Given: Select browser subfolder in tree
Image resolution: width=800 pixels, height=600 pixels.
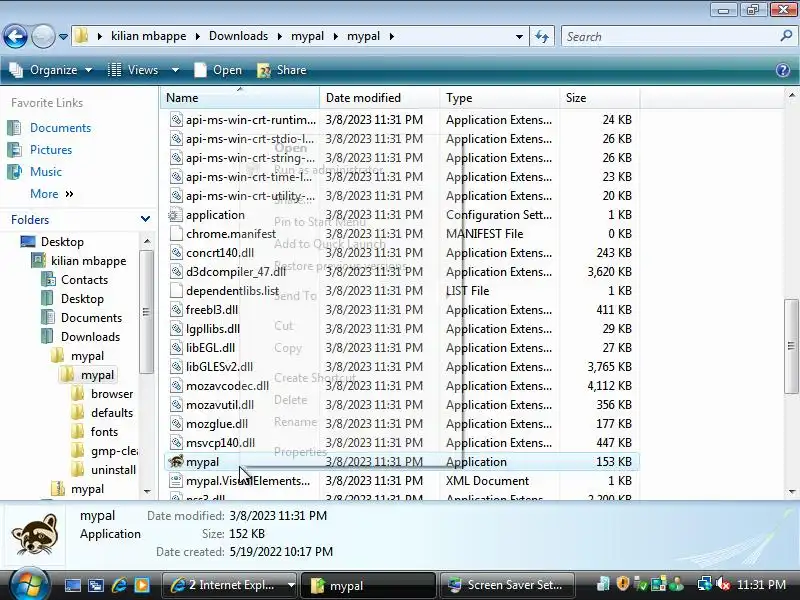Looking at the screenshot, I should [x=112, y=394].
